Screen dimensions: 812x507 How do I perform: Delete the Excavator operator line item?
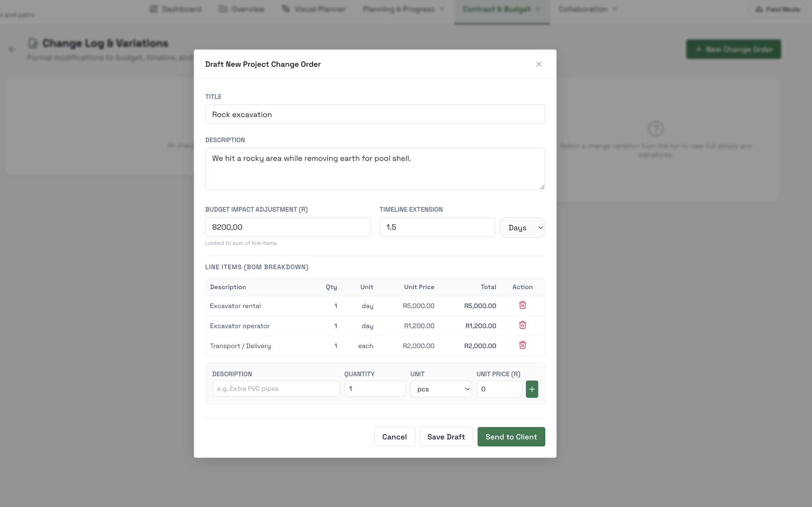tap(522, 325)
